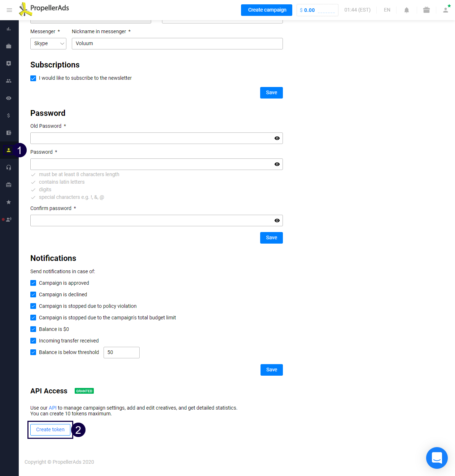
Task: Open the EN language selector
Action: coord(387,10)
